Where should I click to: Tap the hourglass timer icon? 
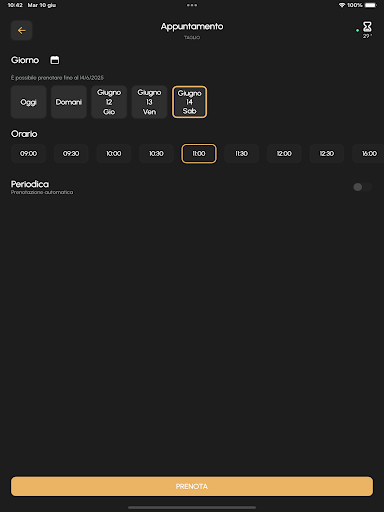(367, 27)
